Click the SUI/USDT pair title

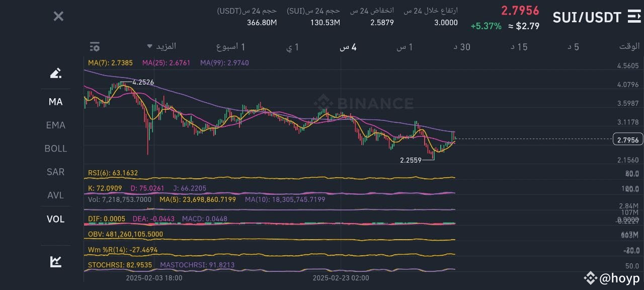587,18
